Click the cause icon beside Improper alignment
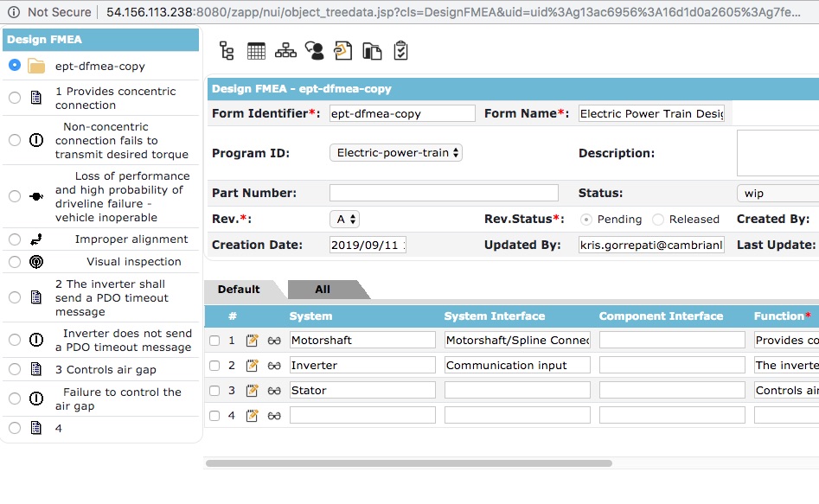The width and height of the screenshot is (819, 504). pos(36,239)
